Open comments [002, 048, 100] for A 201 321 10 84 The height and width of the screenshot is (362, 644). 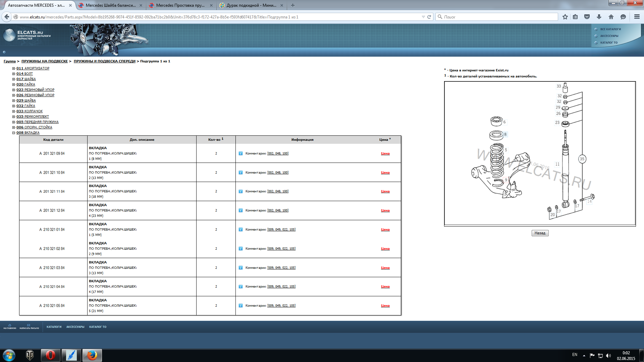(x=278, y=173)
